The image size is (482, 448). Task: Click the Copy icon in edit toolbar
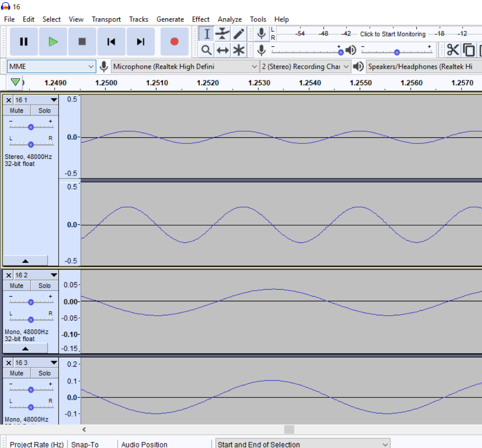[x=468, y=50]
